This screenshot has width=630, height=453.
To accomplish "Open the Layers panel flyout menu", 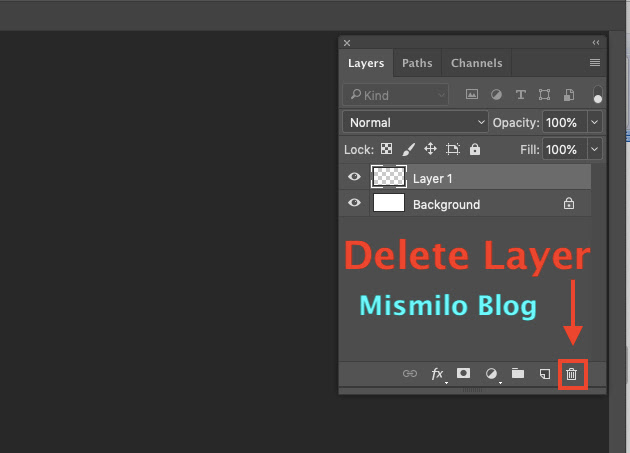I will (595, 63).
